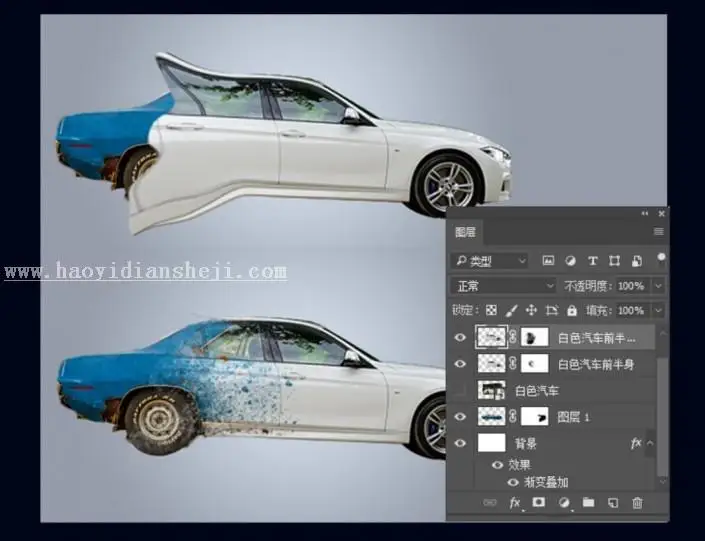The width and height of the screenshot is (705, 541).
Task: Add a layer mask
Action: point(539,502)
